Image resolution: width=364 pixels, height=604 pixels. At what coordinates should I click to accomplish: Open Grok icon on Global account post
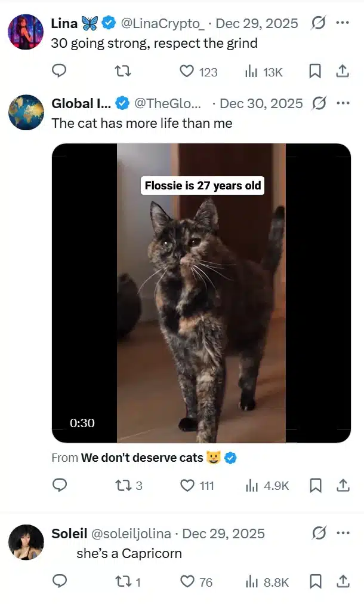click(319, 103)
